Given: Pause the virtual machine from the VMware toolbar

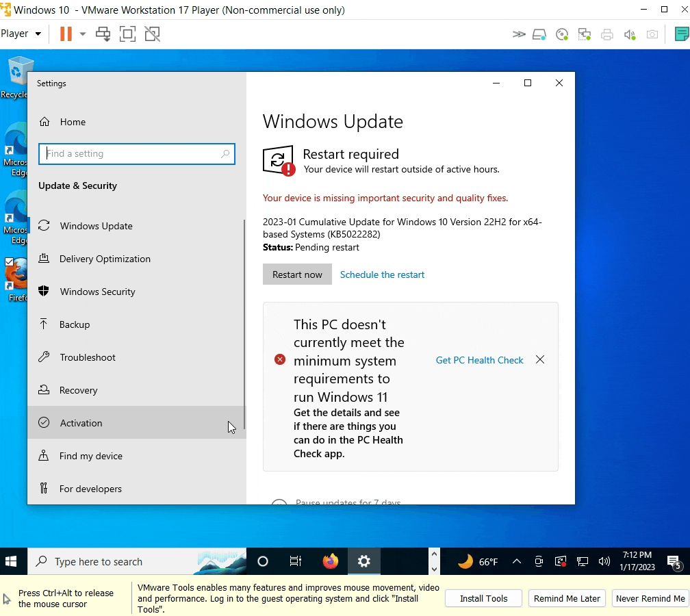Looking at the screenshot, I should pyautogui.click(x=66, y=34).
